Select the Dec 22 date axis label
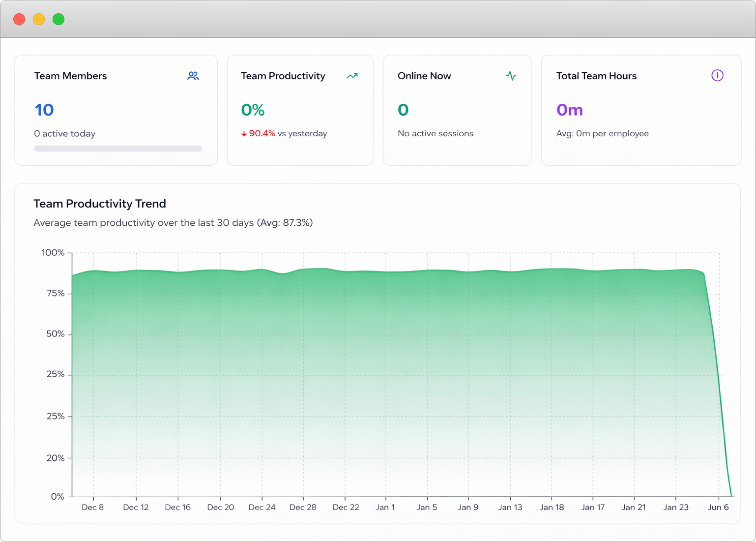Viewport: 756px width, 542px height. point(346,507)
